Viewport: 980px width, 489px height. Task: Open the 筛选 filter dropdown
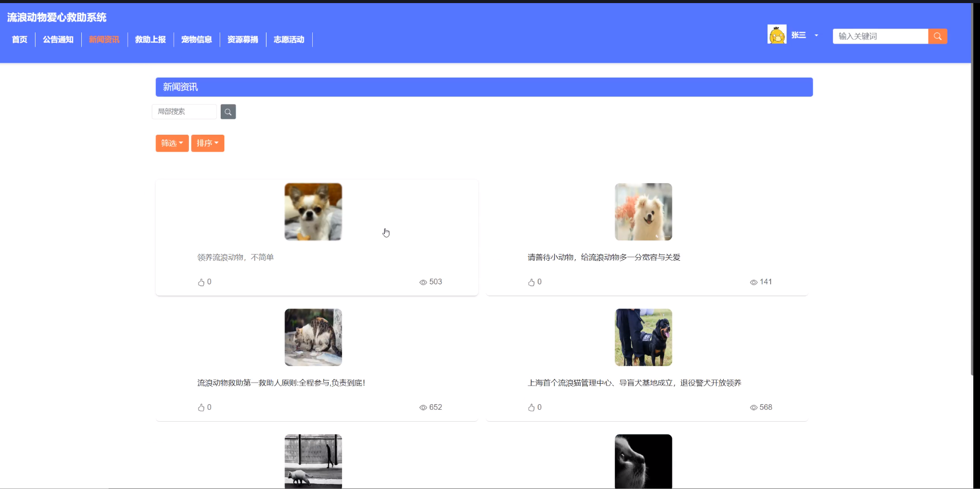point(172,143)
